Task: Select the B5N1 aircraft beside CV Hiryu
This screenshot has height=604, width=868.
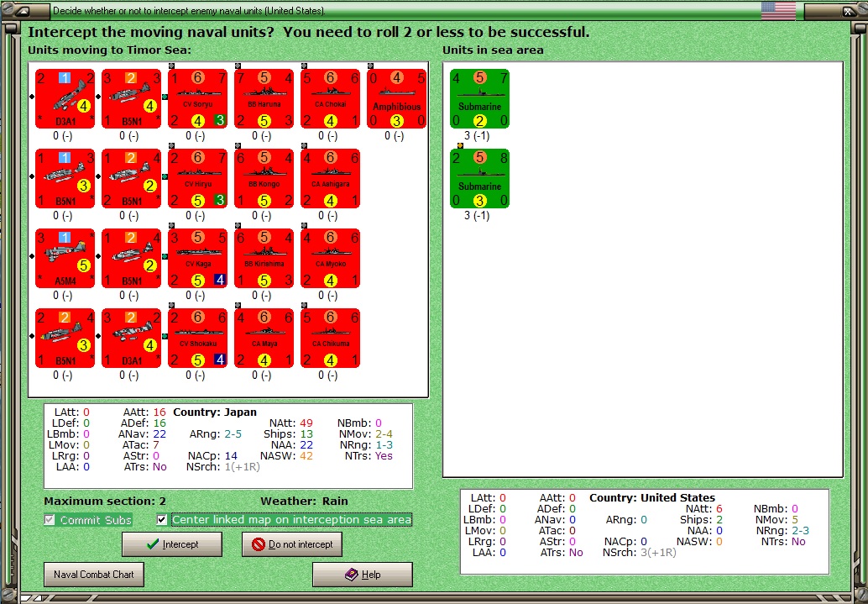Action: (x=131, y=178)
